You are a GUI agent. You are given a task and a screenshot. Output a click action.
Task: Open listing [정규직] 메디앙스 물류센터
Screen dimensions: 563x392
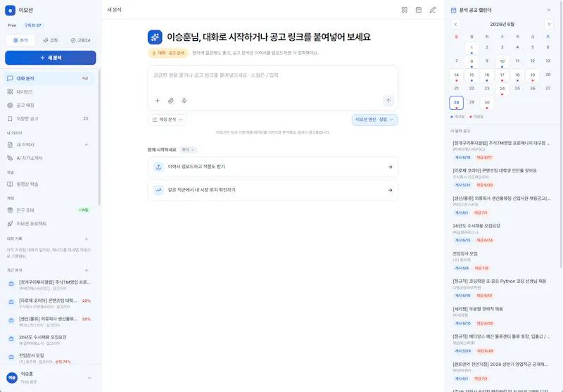(502, 343)
